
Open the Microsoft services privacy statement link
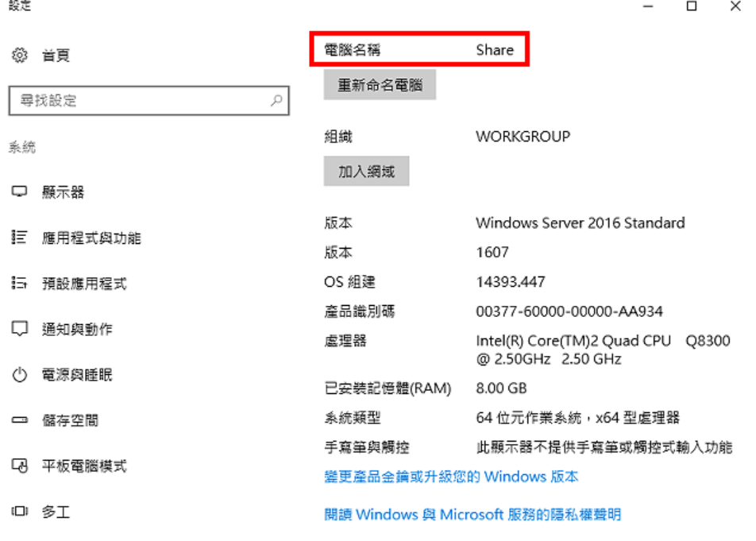[472, 515]
